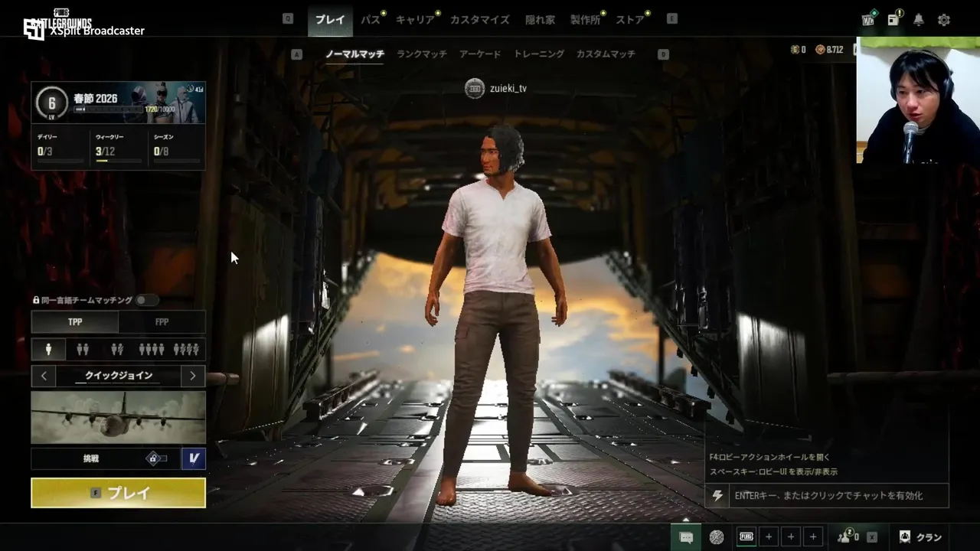
Task: Open the 春節 2026 pass banner
Action: (x=118, y=103)
